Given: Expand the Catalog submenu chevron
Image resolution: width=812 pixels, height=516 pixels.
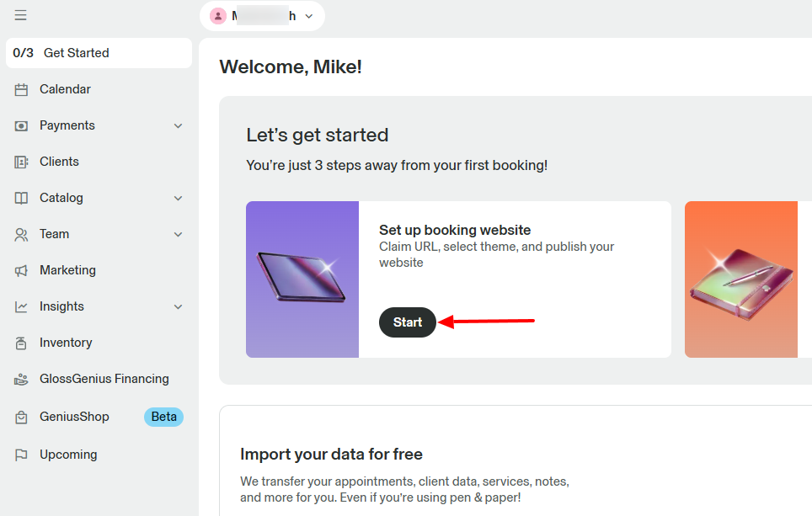Looking at the screenshot, I should coord(178,198).
